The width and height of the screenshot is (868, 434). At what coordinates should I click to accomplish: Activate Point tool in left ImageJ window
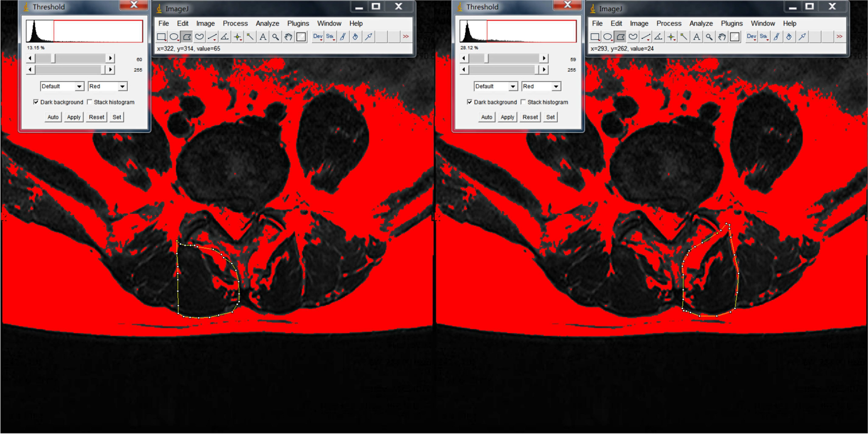point(238,37)
